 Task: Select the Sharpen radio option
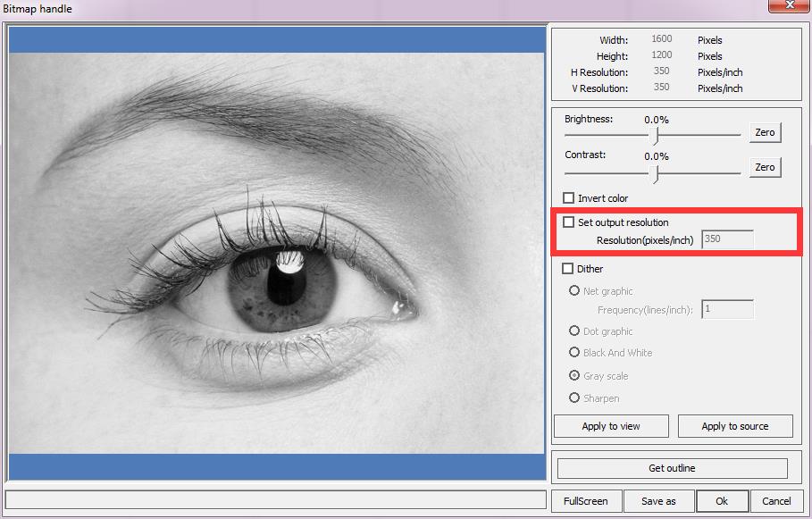tap(574, 398)
